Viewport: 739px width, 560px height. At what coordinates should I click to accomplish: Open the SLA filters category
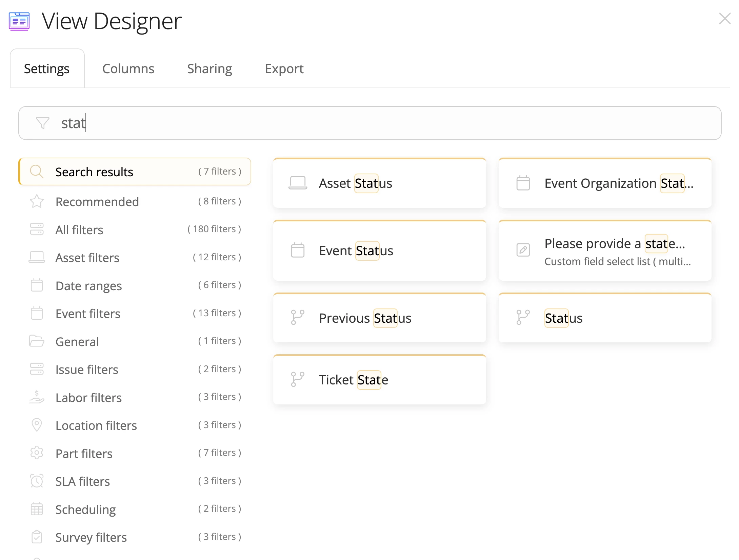click(135, 481)
